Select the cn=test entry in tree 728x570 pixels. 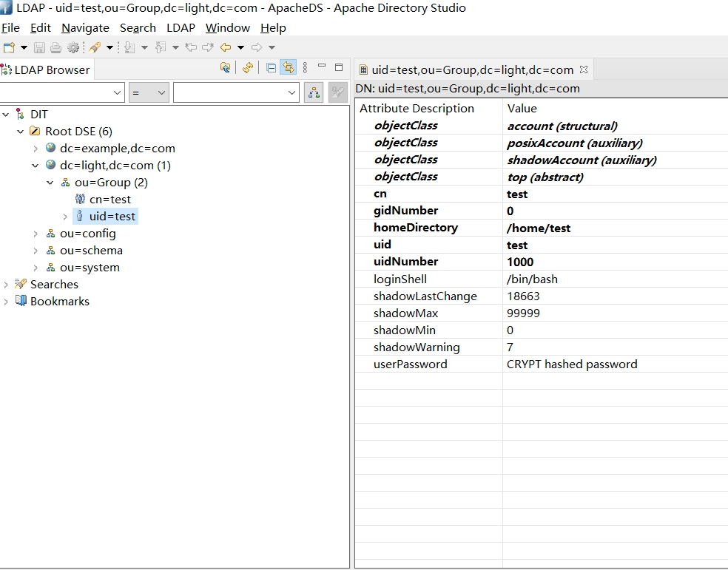coord(109,199)
